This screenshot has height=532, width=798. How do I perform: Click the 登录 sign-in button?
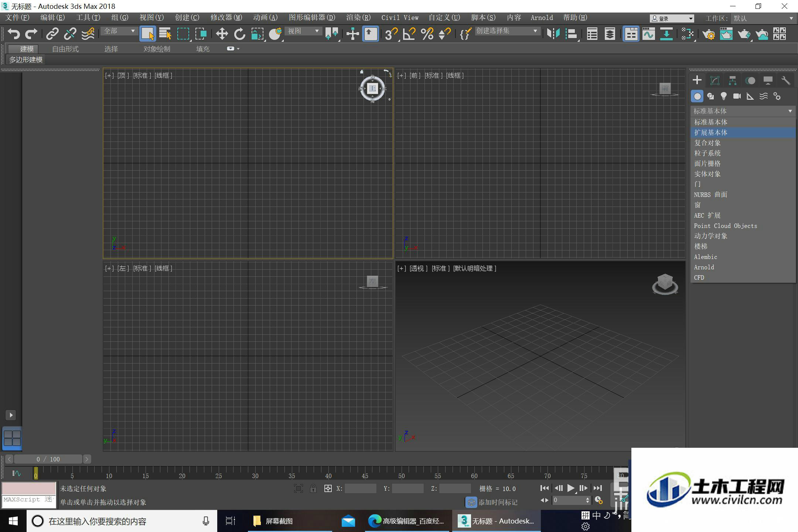[x=672, y=18]
